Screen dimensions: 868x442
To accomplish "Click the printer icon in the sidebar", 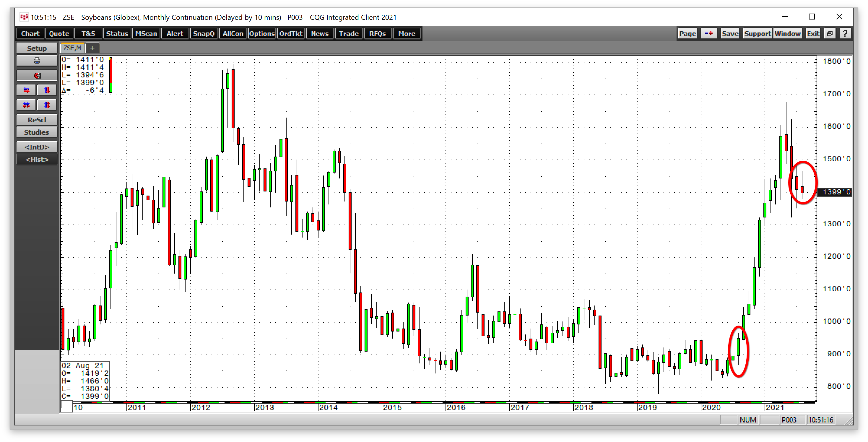I will (37, 61).
